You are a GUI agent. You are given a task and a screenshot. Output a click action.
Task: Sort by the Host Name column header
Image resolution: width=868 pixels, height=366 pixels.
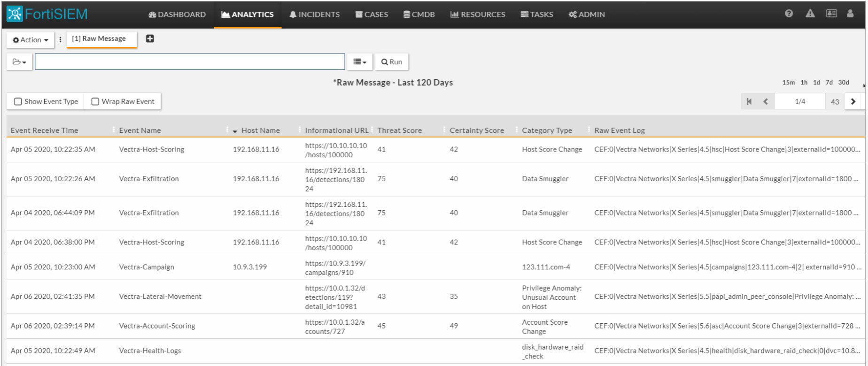click(260, 130)
